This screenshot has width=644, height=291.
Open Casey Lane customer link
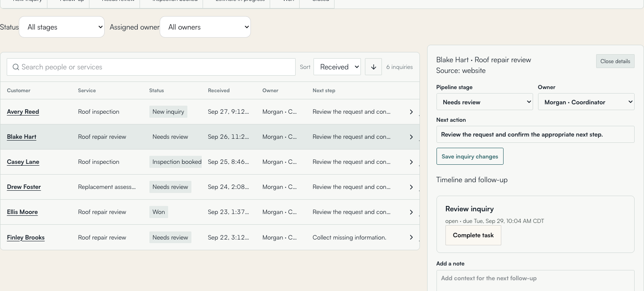[23, 162]
